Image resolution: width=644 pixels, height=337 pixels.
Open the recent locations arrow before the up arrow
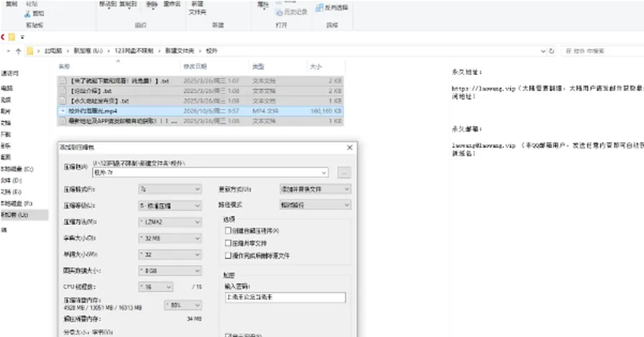pyautogui.click(x=8, y=51)
